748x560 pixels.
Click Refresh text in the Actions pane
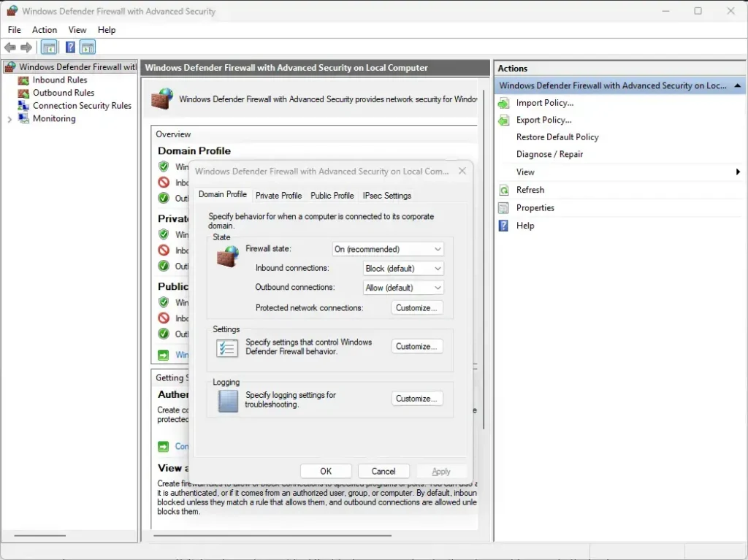[530, 190]
